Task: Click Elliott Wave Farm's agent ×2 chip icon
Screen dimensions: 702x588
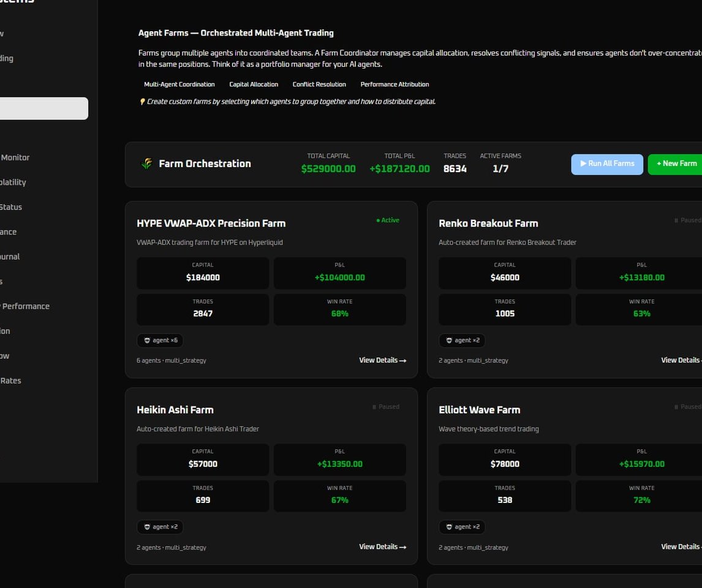Action: click(x=449, y=527)
